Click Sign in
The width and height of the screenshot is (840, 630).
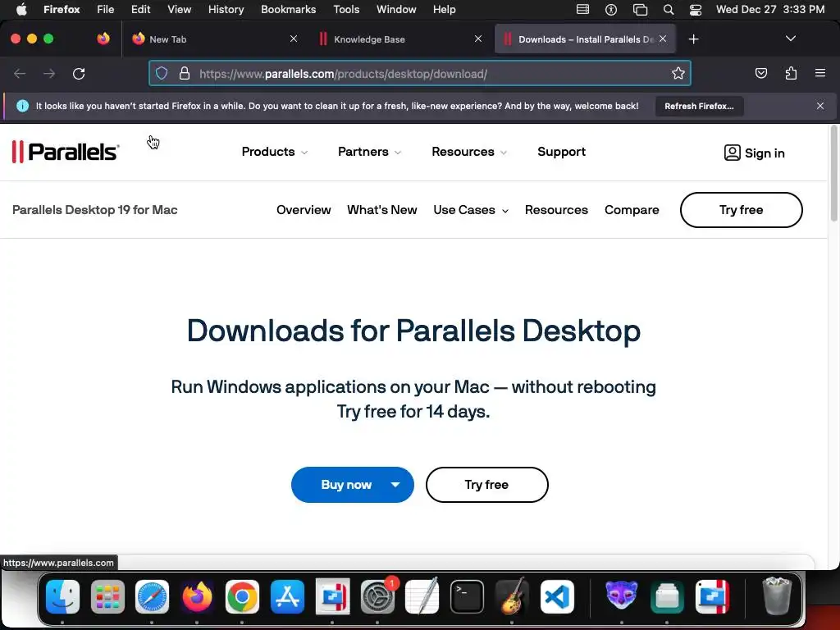[x=754, y=153]
